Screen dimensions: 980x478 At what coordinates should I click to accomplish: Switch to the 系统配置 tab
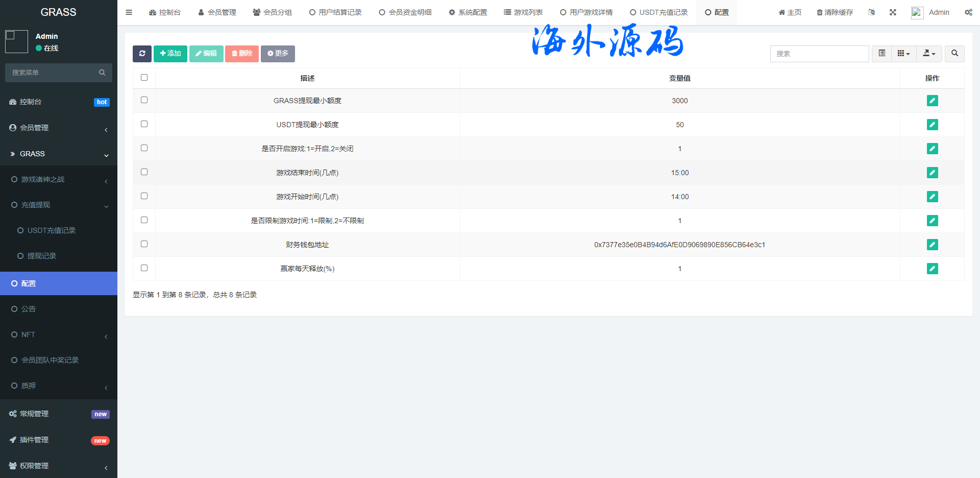pos(468,12)
